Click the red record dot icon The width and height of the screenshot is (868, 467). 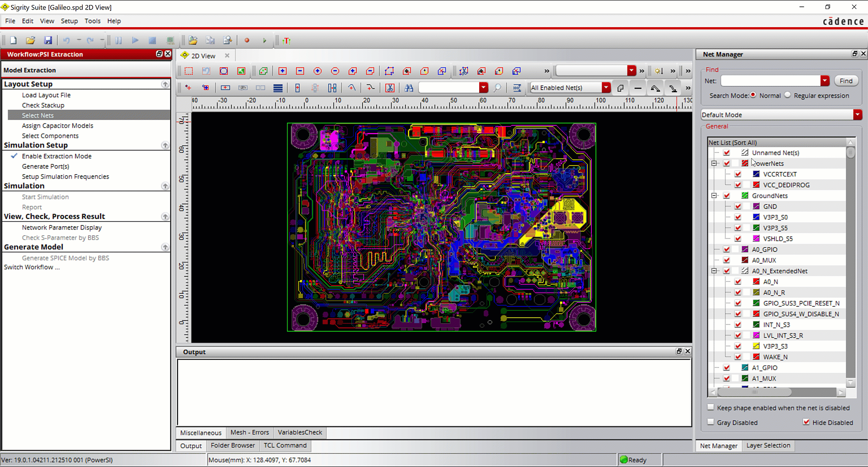point(247,40)
